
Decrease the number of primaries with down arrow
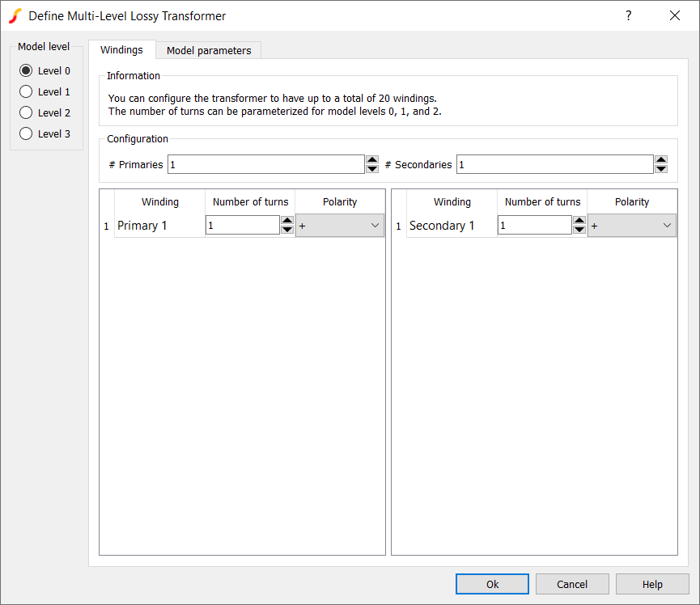372,169
